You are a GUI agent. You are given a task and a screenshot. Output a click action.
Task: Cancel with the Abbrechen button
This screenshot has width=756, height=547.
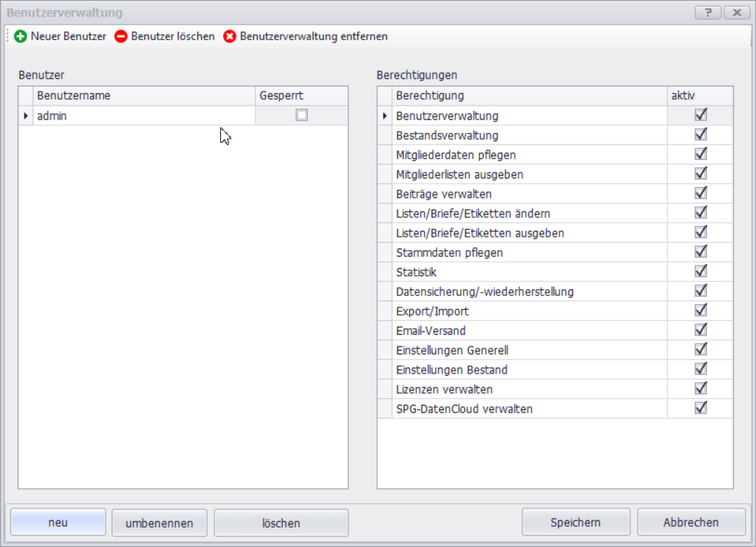pos(691,522)
